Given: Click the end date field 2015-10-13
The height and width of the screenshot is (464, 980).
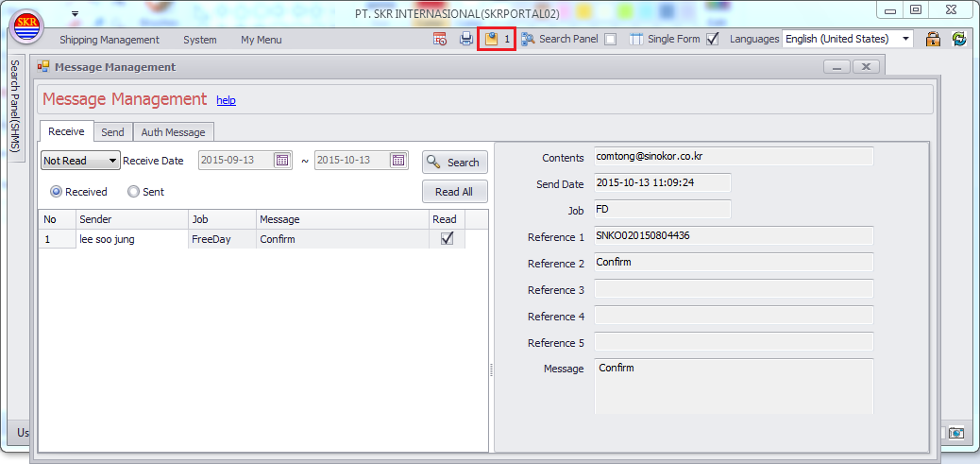Looking at the screenshot, I should click(x=352, y=160).
